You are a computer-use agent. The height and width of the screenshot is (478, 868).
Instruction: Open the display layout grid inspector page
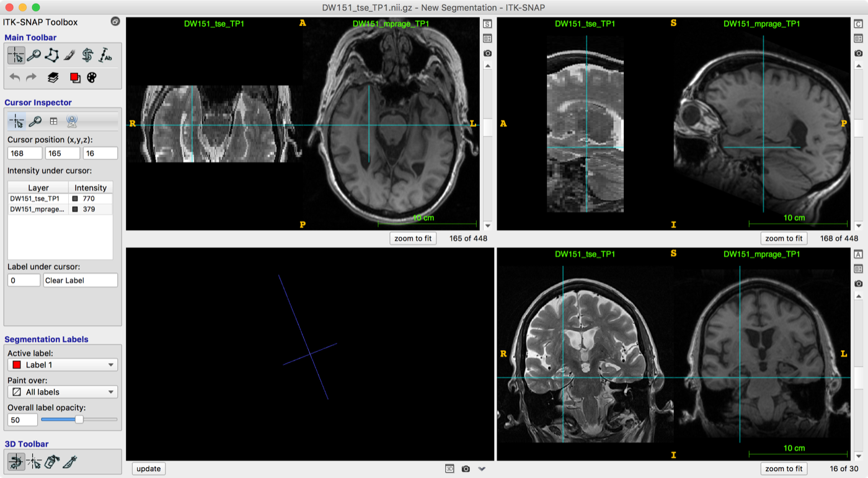pos(53,122)
